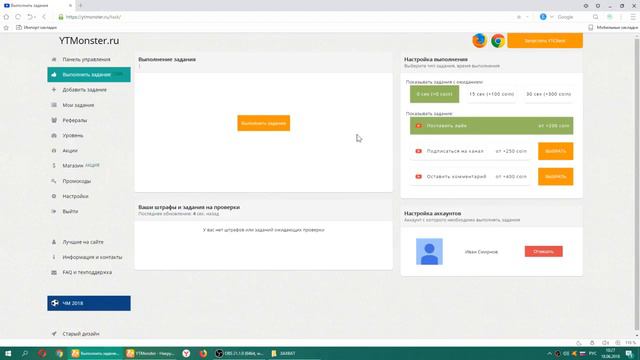
Task: Reload the page with the refresh icon
Action: pyautogui.click(x=18, y=17)
